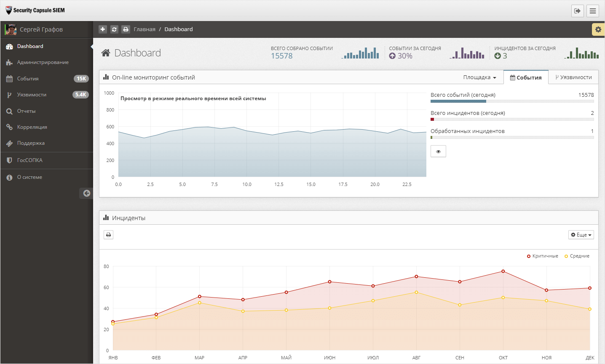Toggle the Критичные series in chart legend

543,256
